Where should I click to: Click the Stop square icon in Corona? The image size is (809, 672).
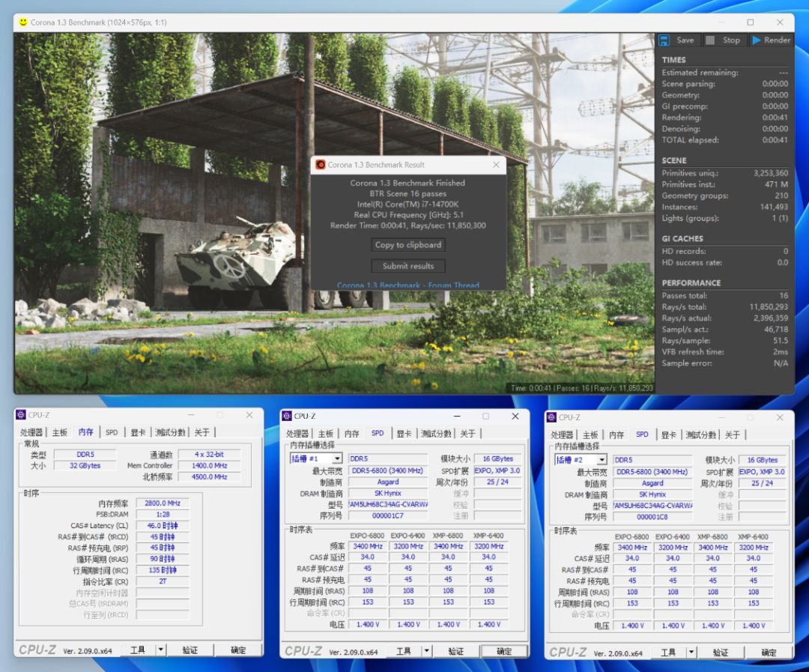coord(710,40)
